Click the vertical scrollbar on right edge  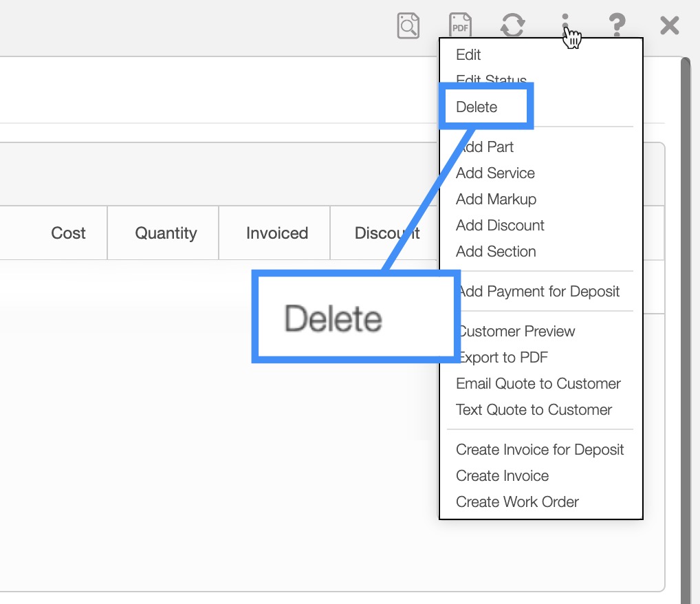pos(685,275)
